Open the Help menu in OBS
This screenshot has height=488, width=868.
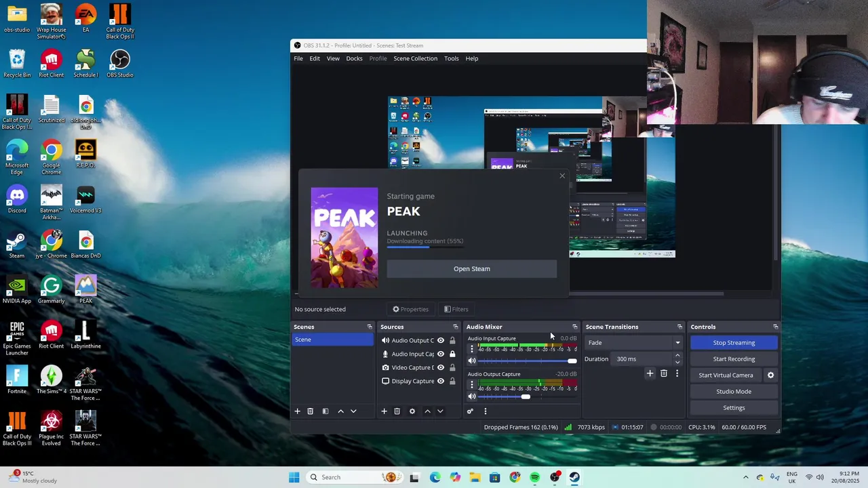click(x=472, y=58)
